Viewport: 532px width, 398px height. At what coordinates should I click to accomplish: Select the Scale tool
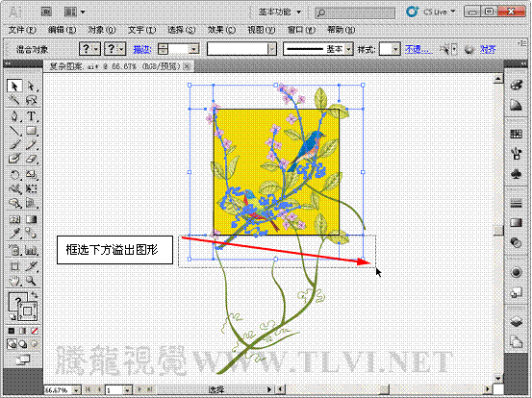coord(31,175)
